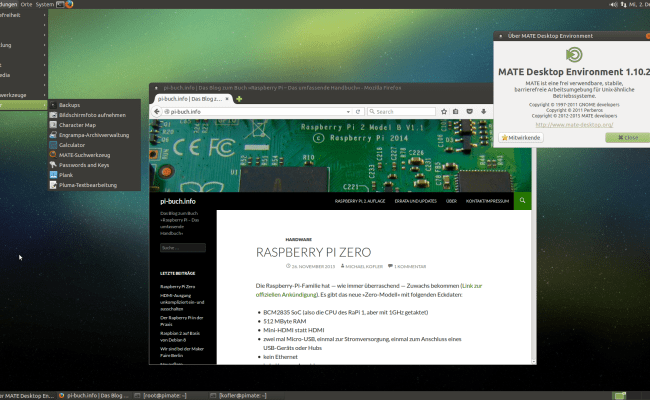Start Engrampa-Archivverwaltung
650x400 pixels.
(95, 135)
